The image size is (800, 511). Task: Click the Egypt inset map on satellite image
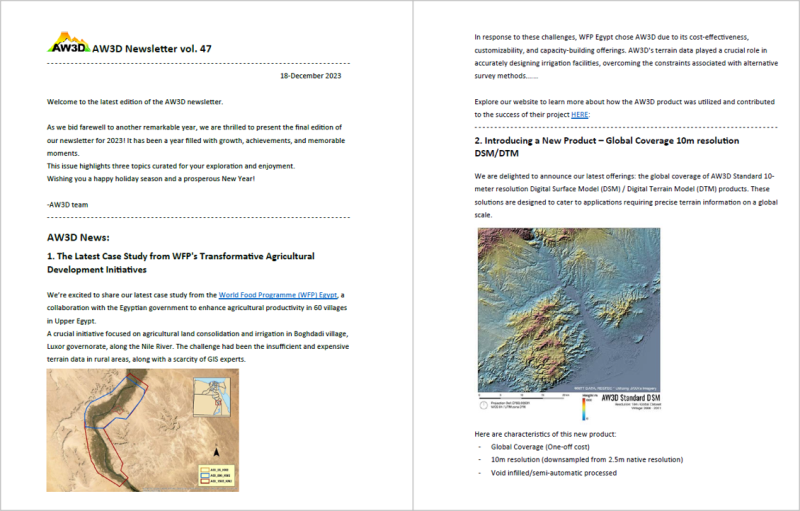coord(212,397)
